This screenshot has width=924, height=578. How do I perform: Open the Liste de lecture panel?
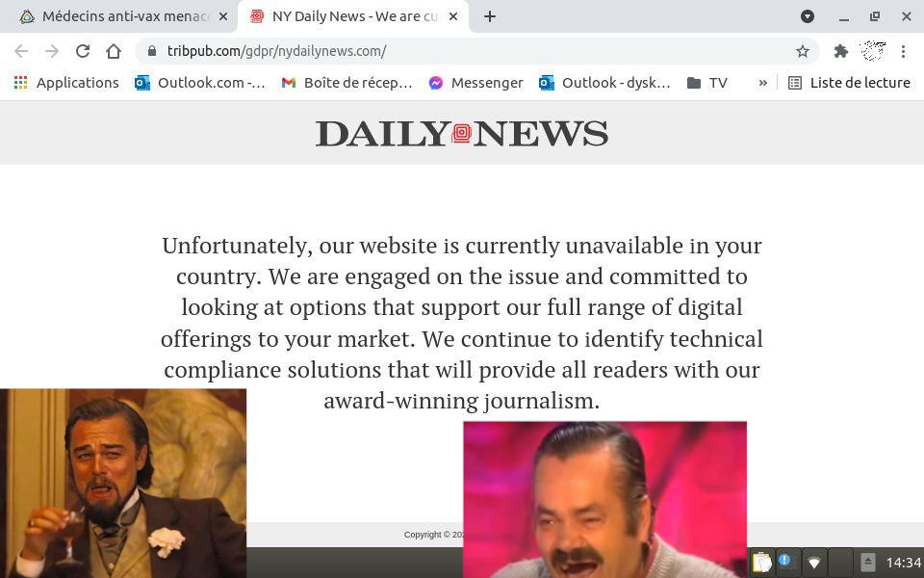click(849, 83)
